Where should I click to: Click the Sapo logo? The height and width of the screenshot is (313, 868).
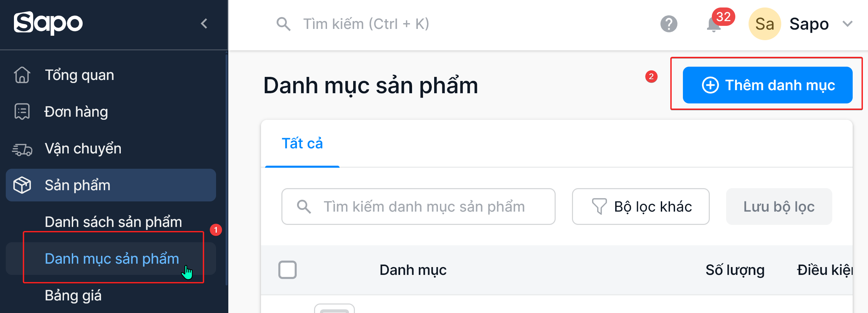(48, 23)
